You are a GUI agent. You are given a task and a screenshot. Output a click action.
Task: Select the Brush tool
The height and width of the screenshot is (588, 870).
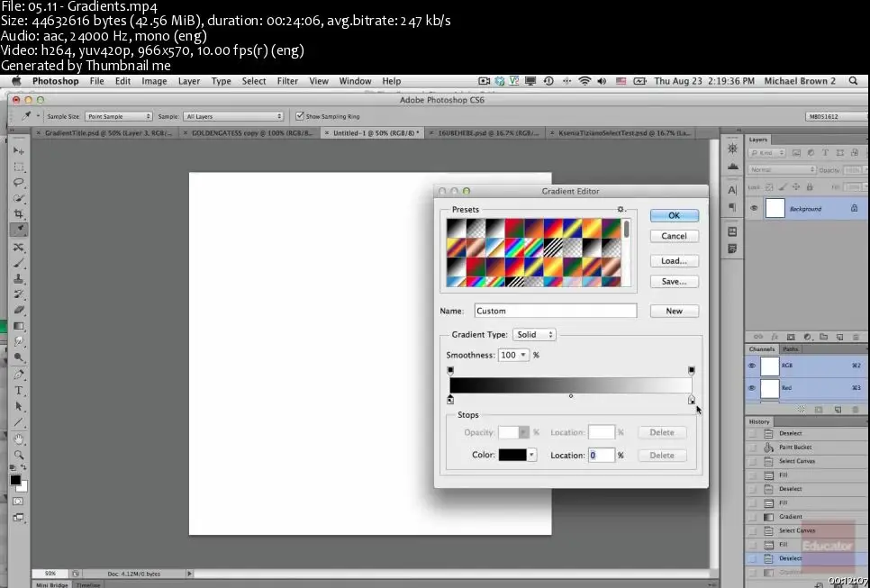pos(18,263)
